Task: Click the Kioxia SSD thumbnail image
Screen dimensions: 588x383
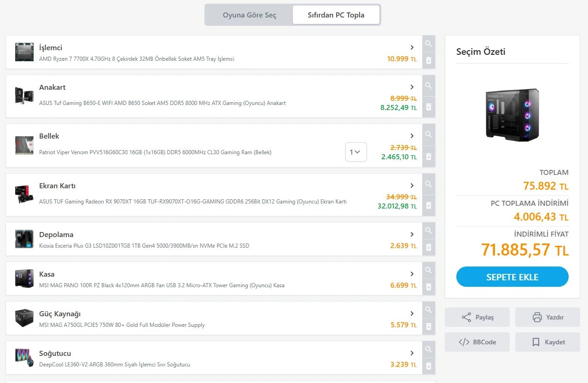Action: click(x=24, y=239)
